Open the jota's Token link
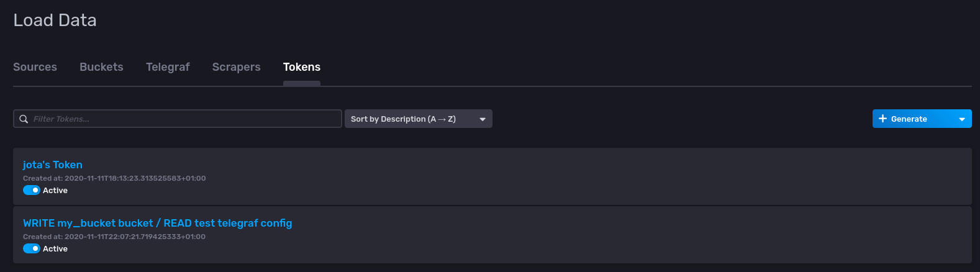 pos(53,165)
